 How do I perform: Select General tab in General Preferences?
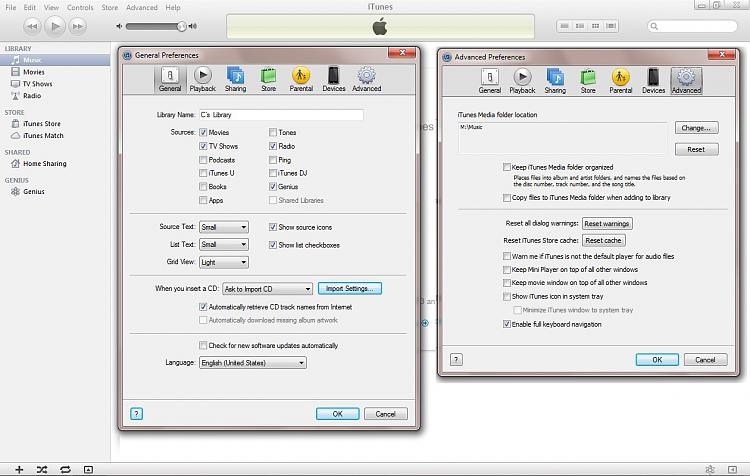170,79
